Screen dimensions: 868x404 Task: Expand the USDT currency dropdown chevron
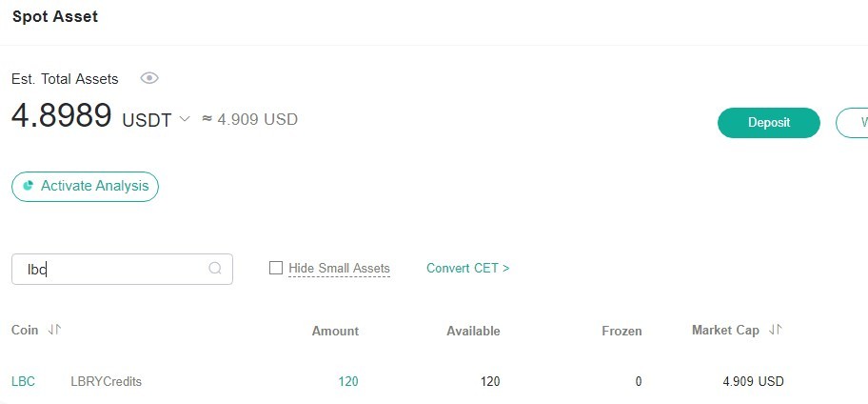point(185,119)
